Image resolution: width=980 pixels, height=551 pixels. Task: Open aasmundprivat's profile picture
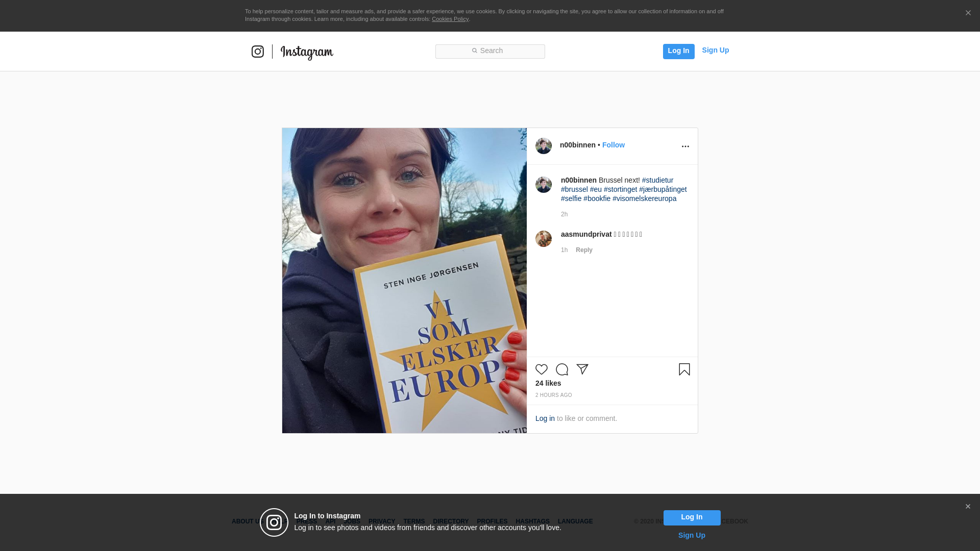tap(544, 239)
